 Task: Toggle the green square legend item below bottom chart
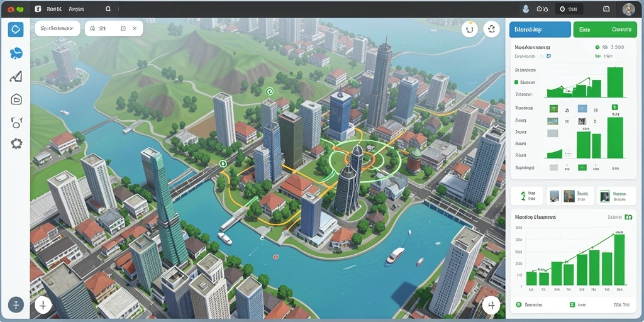click(x=572, y=305)
